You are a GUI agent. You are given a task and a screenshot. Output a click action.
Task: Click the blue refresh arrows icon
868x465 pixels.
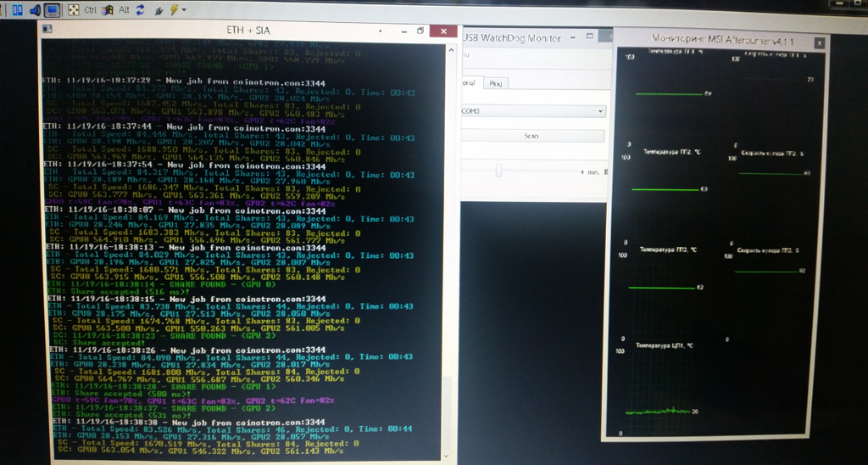[x=140, y=10]
